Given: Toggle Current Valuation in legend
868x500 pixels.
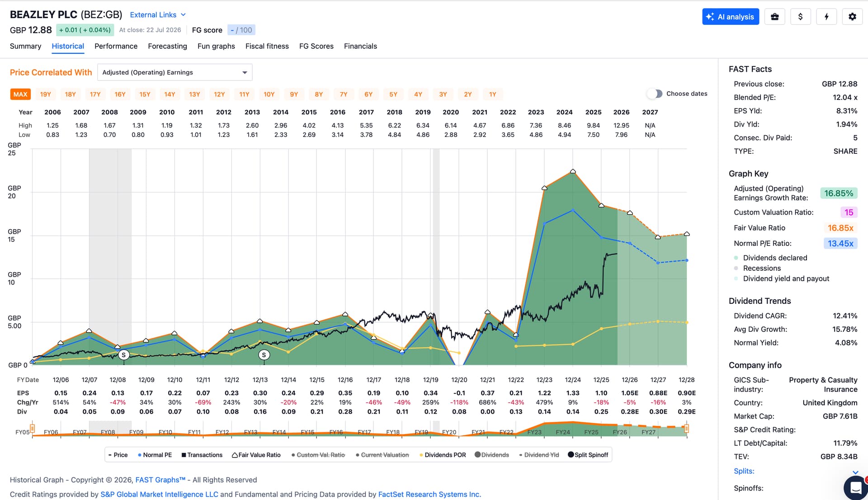Looking at the screenshot, I should [x=382, y=455].
